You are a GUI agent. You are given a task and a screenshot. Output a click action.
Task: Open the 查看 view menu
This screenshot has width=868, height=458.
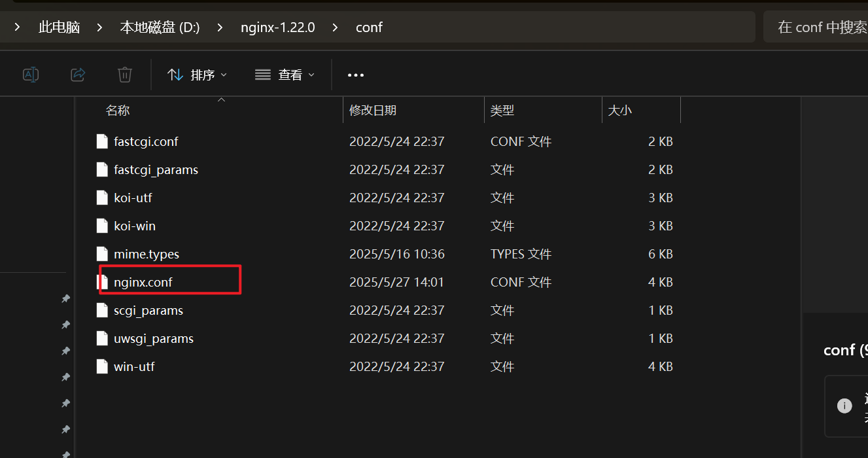point(285,74)
